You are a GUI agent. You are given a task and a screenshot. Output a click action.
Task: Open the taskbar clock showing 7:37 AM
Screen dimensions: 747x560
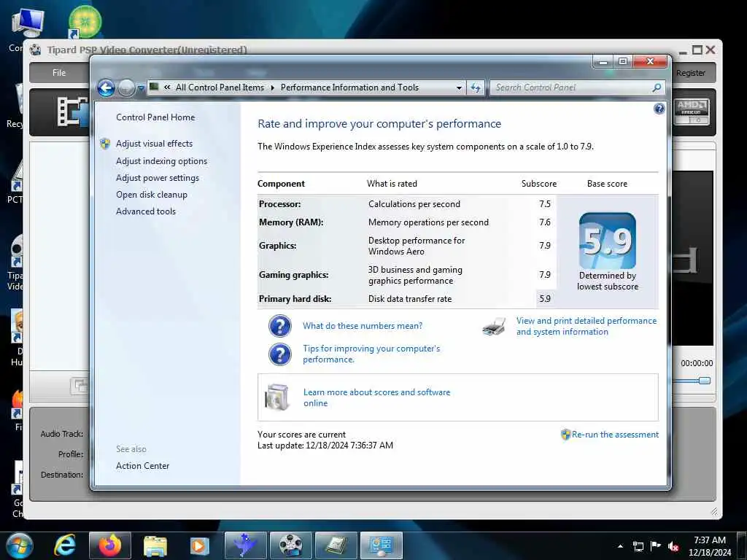tap(709, 546)
